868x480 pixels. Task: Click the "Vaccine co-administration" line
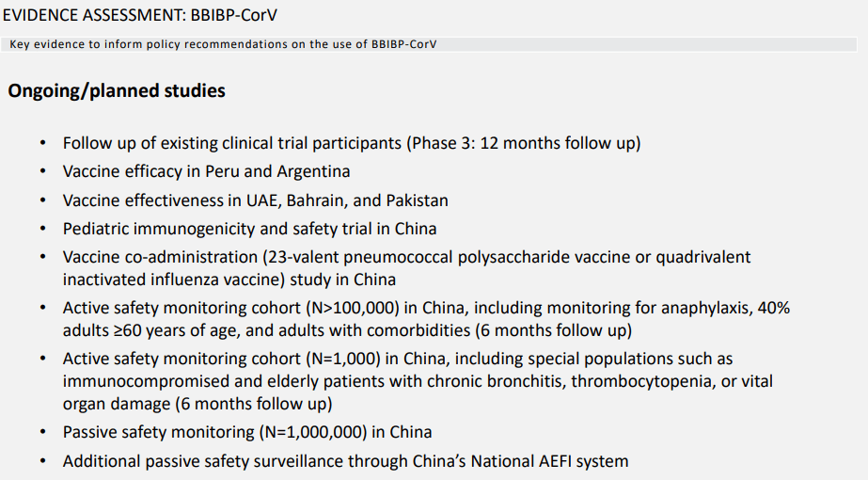click(x=406, y=257)
